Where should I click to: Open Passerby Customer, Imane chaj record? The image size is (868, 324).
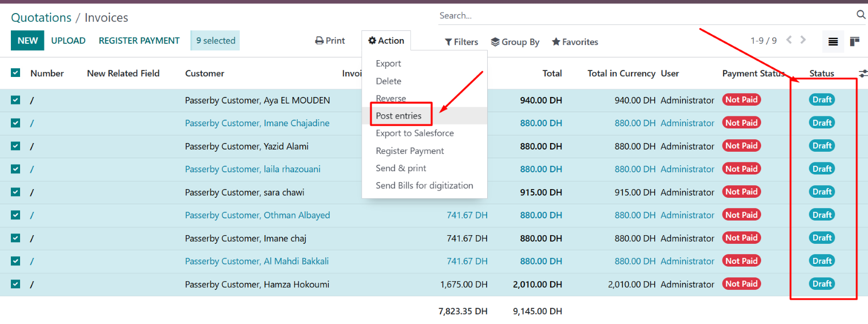pos(245,238)
